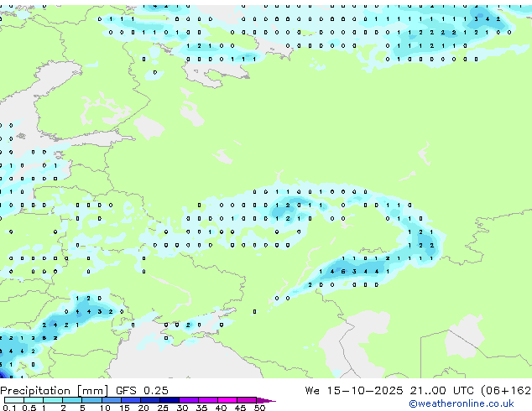Click the legend value '15'
Screen dimensions: 532x411
pos(124,408)
